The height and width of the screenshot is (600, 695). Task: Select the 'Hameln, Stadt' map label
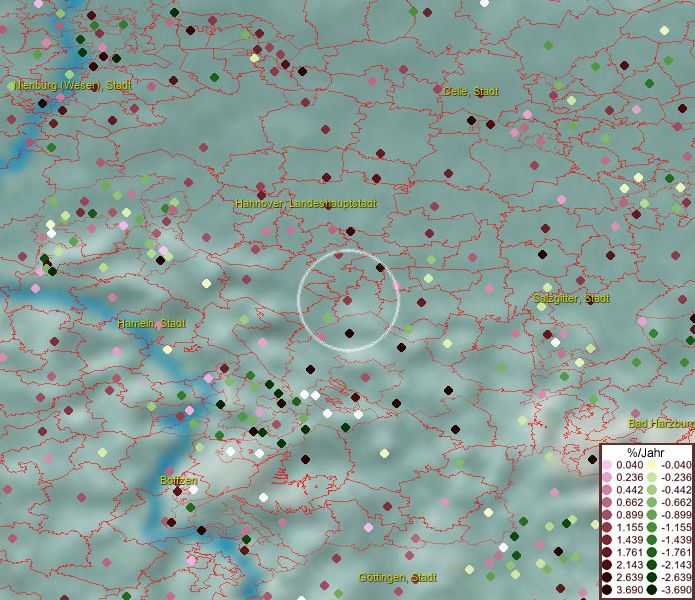[152, 323]
